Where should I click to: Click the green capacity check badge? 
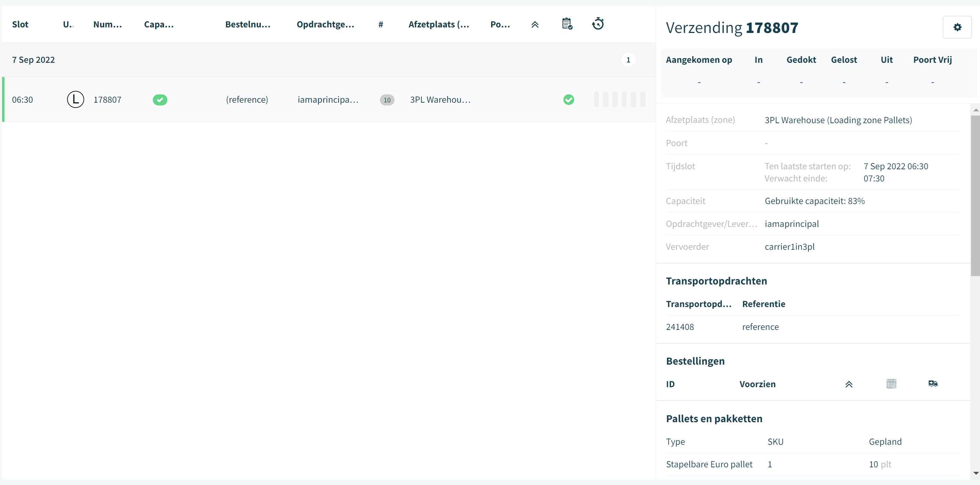160,100
